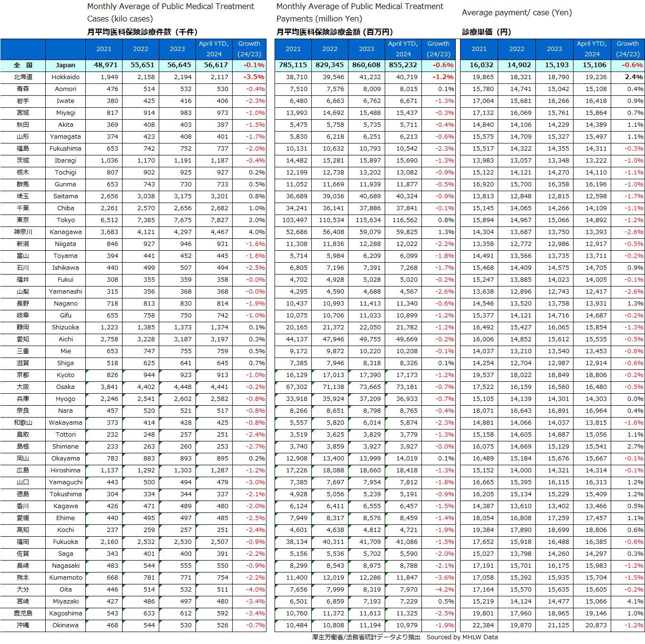
Task: Select the 'Average payment/ case (Yen)' heading
Action: 517,13
